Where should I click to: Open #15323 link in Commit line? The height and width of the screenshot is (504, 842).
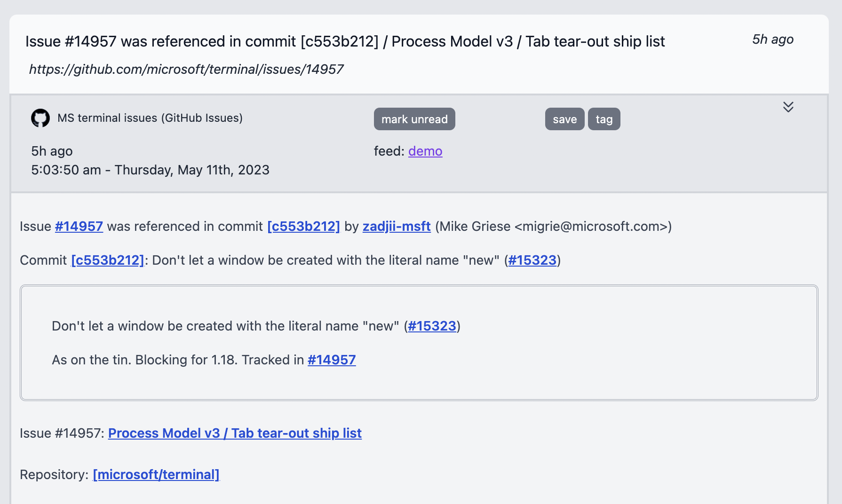click(532, 260)
